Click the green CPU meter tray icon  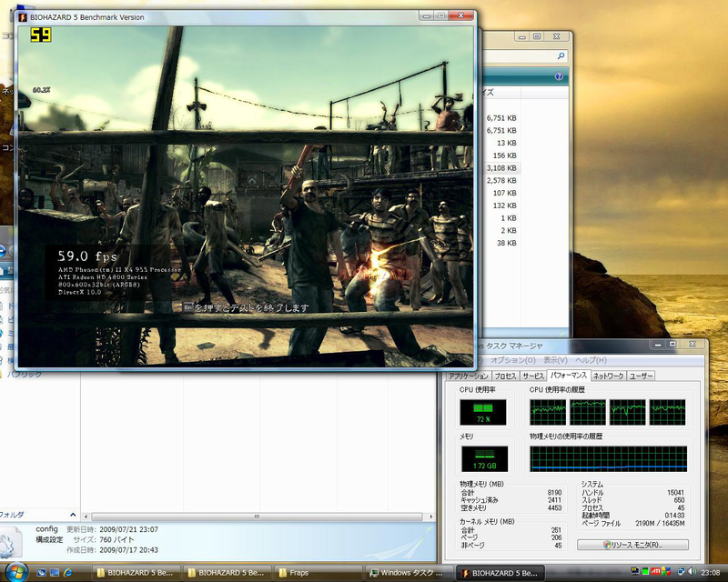point(645,571)
